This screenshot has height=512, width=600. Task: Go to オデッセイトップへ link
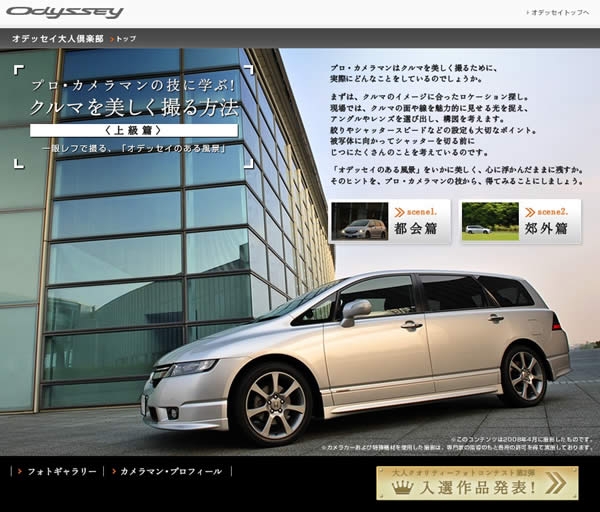pos(560,13)
